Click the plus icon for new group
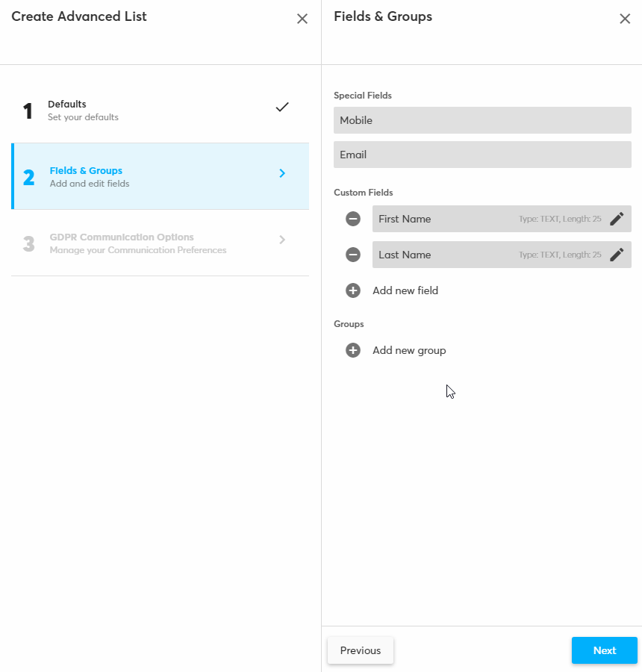The height and width of the screenshot is (672, 642). click(x=353, y=350)
